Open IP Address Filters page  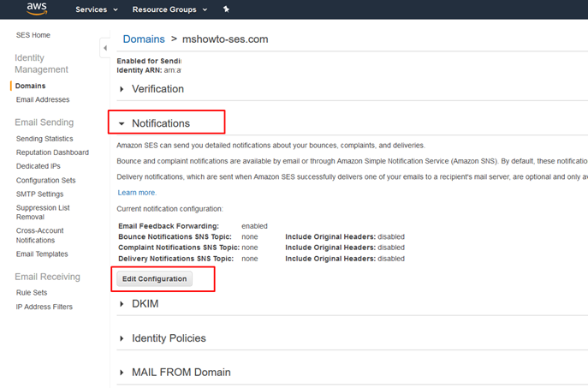pos(45,307)
